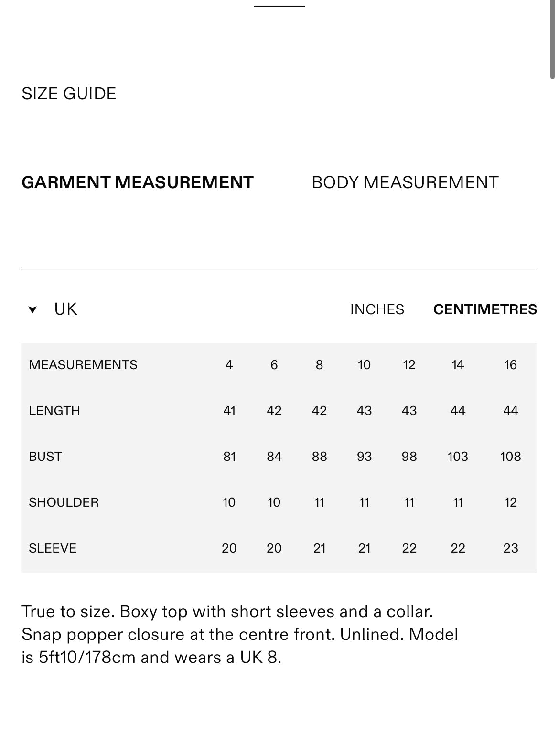559x756 pixels.
Task: Tap the sheet handle bar at the top
Action: pyautogui.click(x=279, y=6)
